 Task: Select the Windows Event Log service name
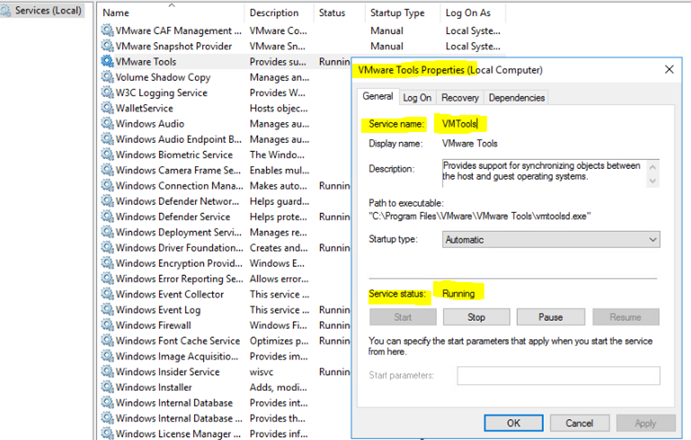point(158,310)
